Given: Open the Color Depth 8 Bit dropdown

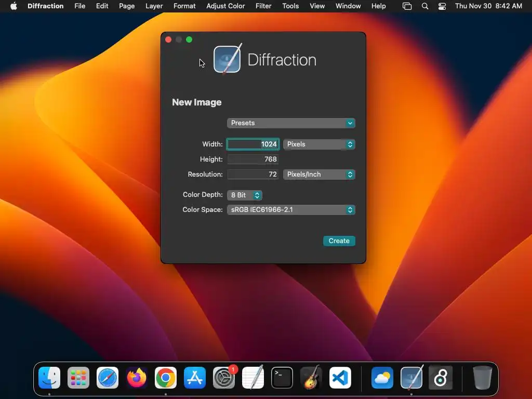Looking at the screenshot, I should point(245,195).
